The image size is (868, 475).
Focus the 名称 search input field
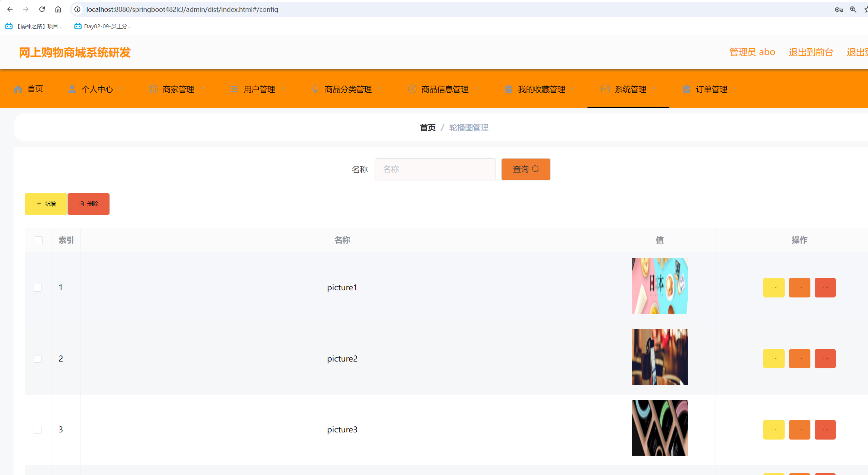pyautogui.click(x=435, y=169)
